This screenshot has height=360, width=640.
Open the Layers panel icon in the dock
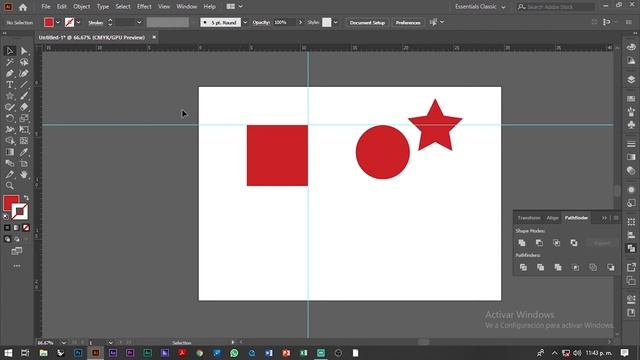coord(631,80)
